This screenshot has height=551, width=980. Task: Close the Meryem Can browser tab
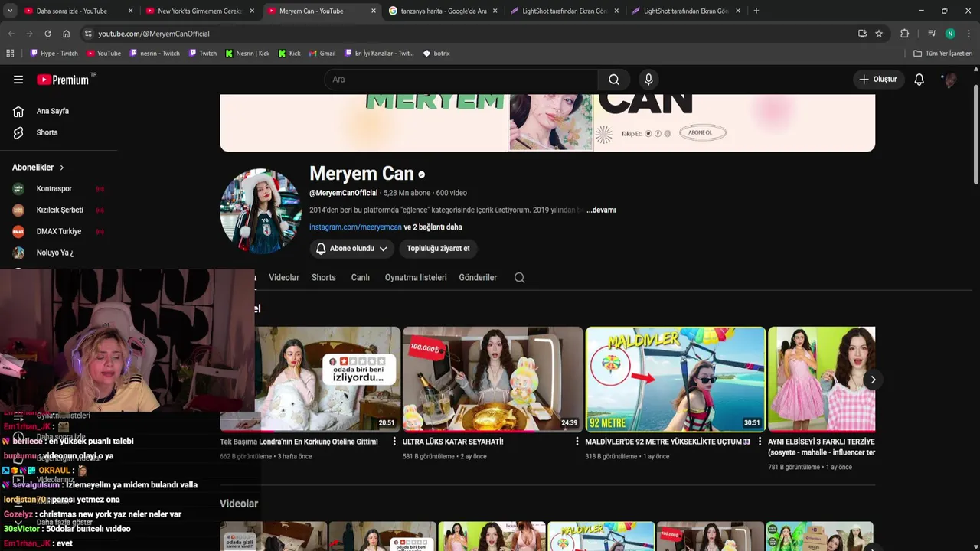374,11
